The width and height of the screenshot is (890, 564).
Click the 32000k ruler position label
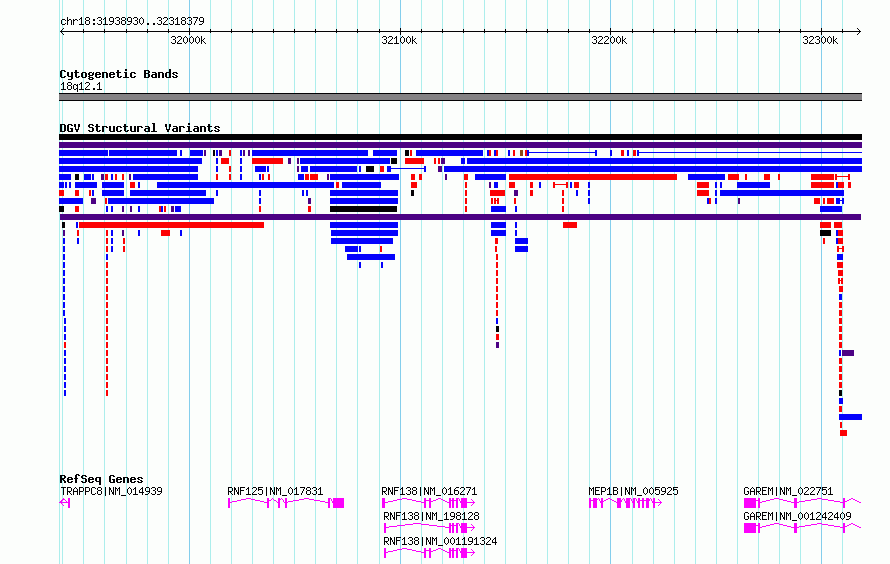click(188, 40)
